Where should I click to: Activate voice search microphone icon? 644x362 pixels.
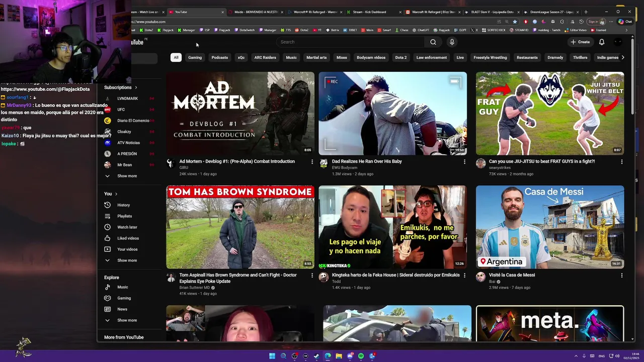[x=452, y=42]
